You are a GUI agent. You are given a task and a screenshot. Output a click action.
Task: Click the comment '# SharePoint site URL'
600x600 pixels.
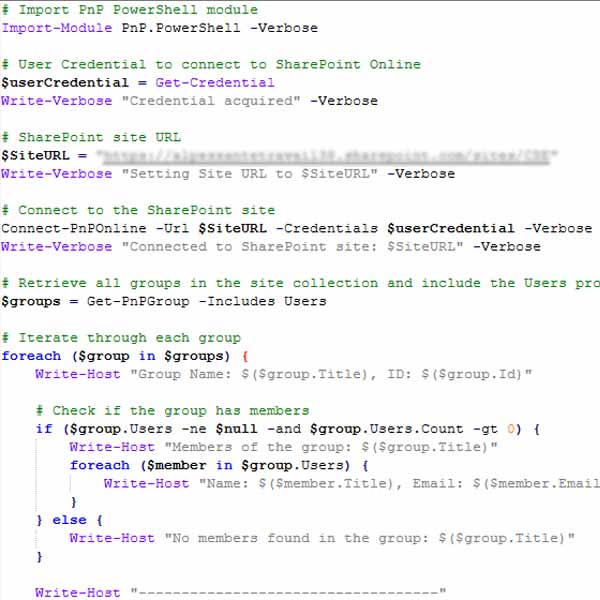(x=91, y=137)
